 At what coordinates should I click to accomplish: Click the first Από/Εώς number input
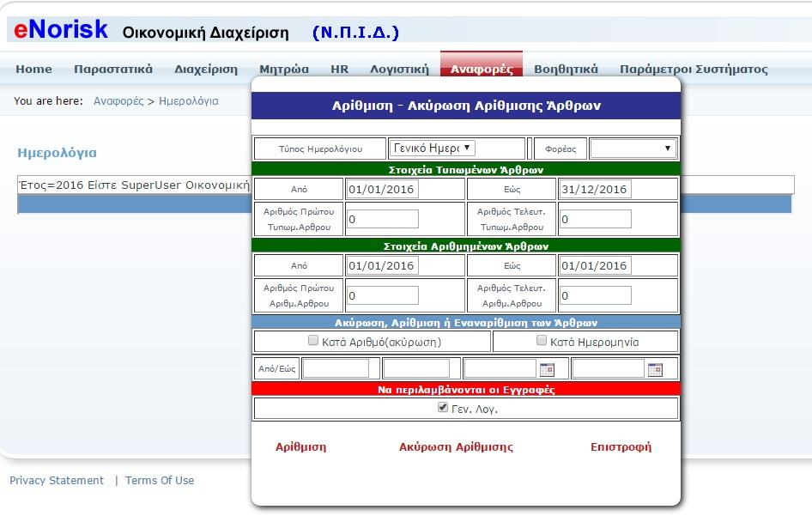(336, 368)
